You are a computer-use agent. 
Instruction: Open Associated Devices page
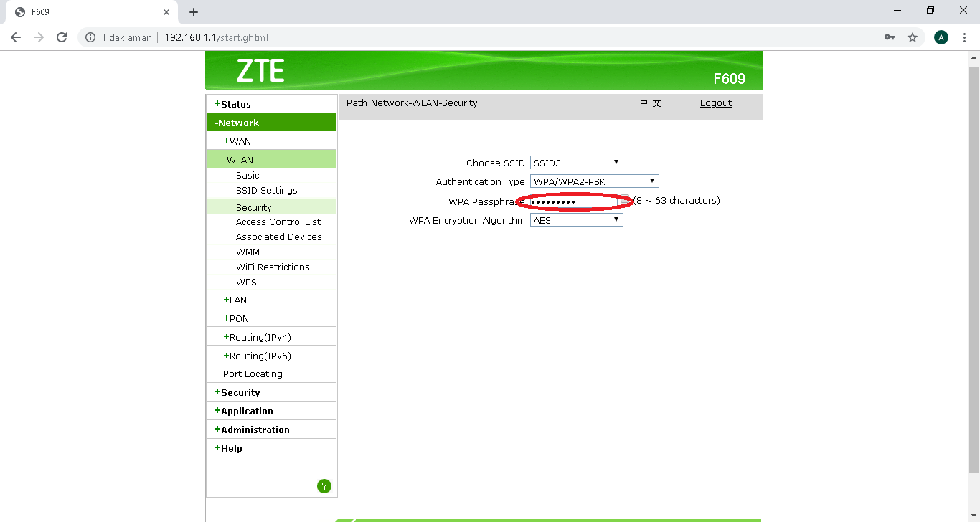click(x=278, y=237)
